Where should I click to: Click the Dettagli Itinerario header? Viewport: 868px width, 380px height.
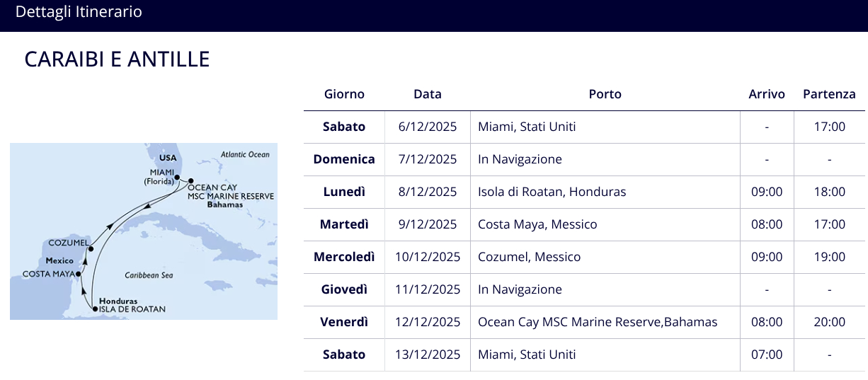click(79, 12)
